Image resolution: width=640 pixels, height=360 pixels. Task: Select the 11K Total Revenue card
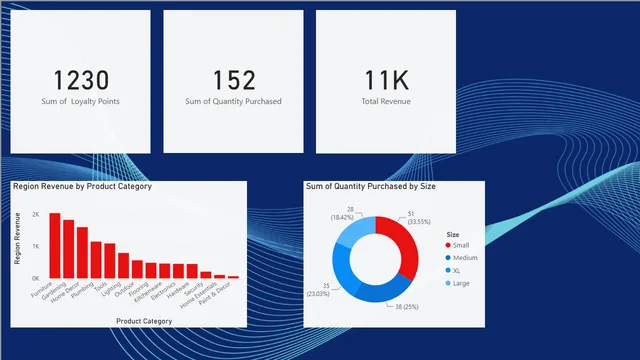[x=386, y=82]
